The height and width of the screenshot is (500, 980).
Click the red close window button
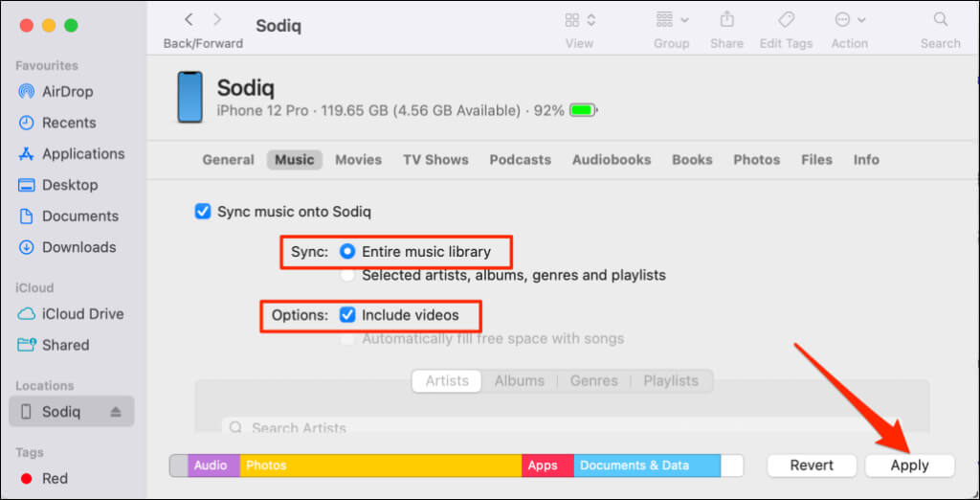point(26,26)
